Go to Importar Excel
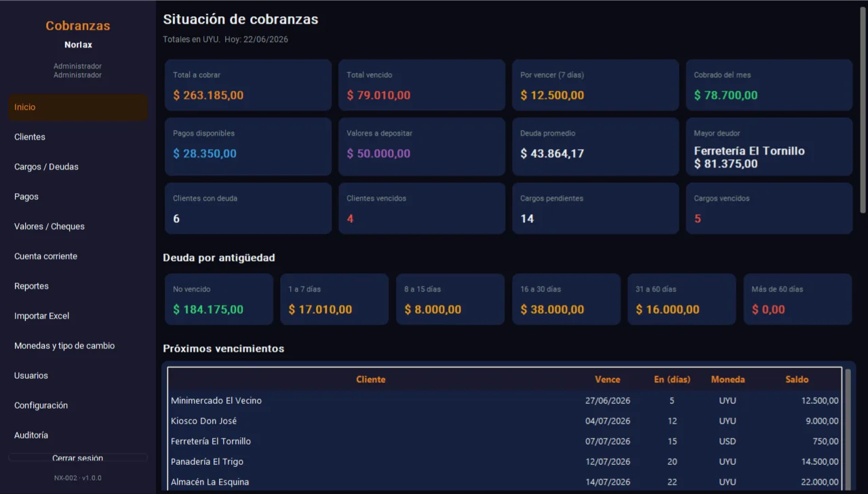 [78, 316]
